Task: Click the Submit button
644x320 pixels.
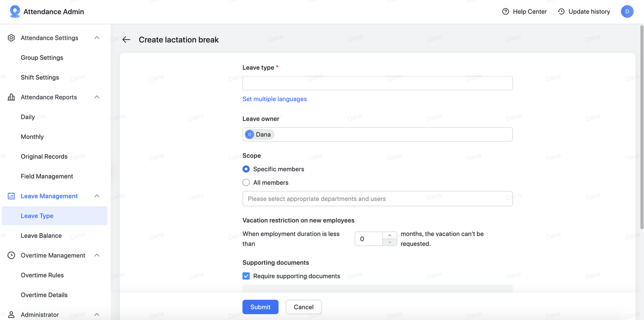Action: (260, 307)
